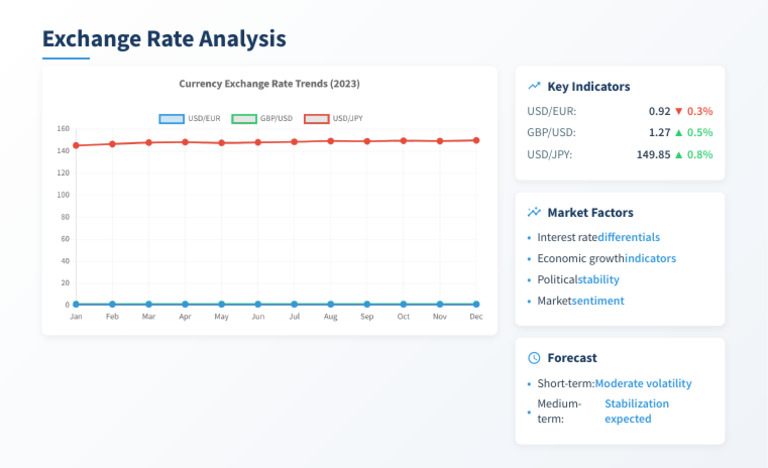
Task: Click the USD/JPY December data point
Action: click(476, 140)
